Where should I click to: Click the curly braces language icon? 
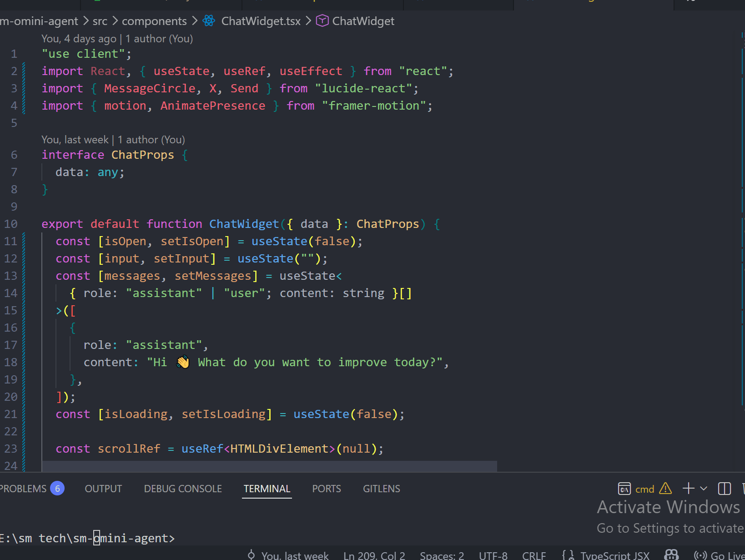click(x=568, y=555)
